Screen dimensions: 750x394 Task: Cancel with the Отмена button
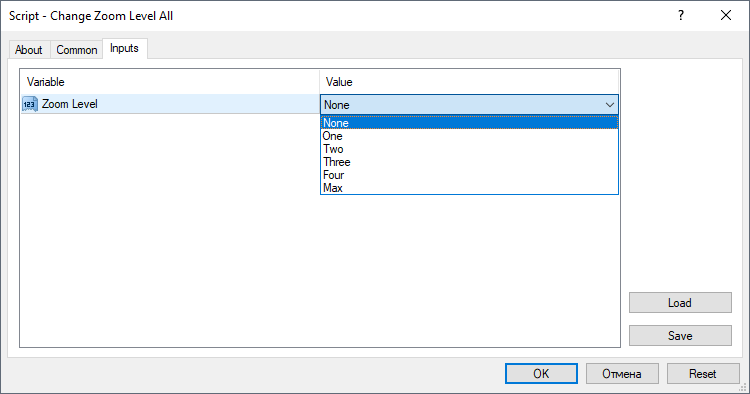point(622,373)
